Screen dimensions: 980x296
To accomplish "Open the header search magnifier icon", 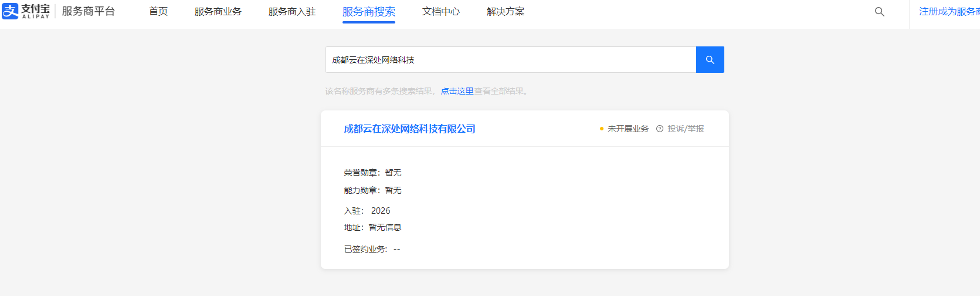I will 879,12.
